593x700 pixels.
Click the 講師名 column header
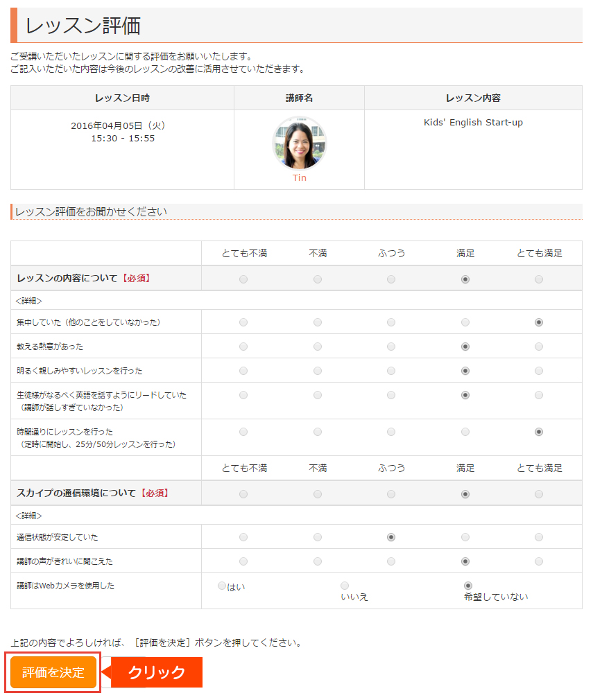(300, 98)
